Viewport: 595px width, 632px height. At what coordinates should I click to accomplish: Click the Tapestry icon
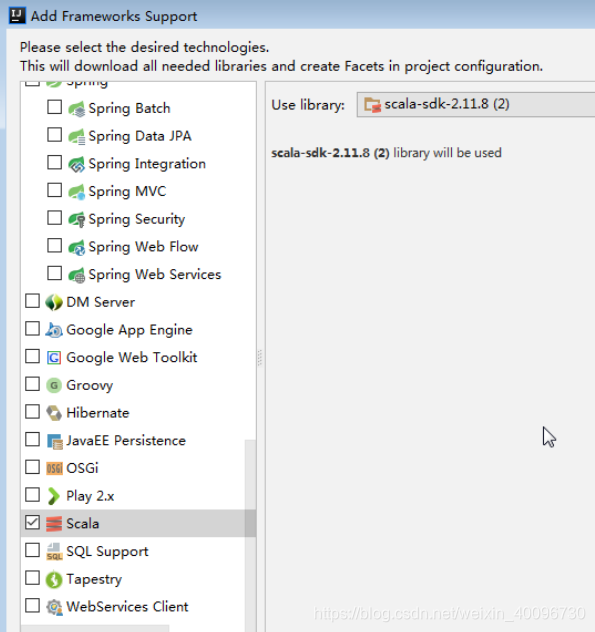(54, 580)
